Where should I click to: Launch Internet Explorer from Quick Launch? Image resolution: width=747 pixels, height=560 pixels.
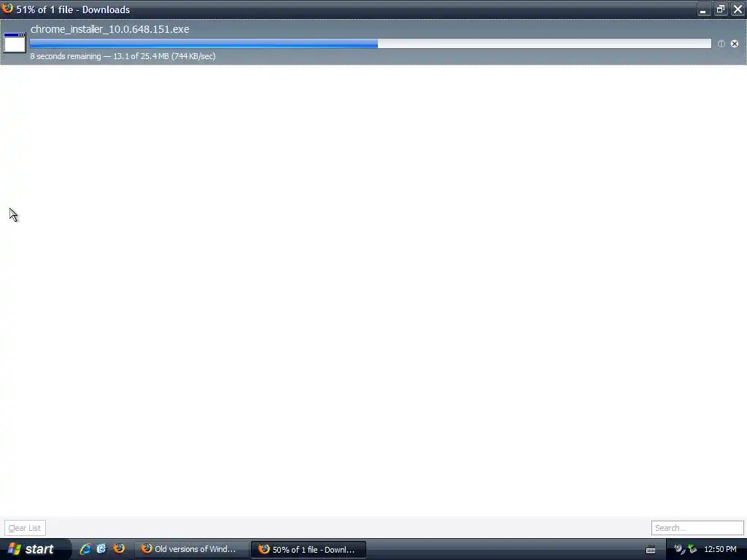tap(85, 548)
